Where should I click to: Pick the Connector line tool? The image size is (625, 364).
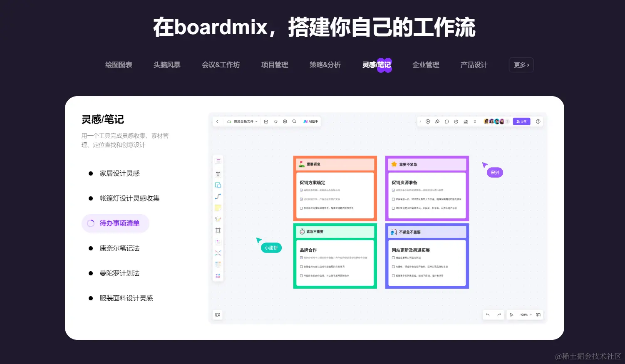(x=218, y=196)
